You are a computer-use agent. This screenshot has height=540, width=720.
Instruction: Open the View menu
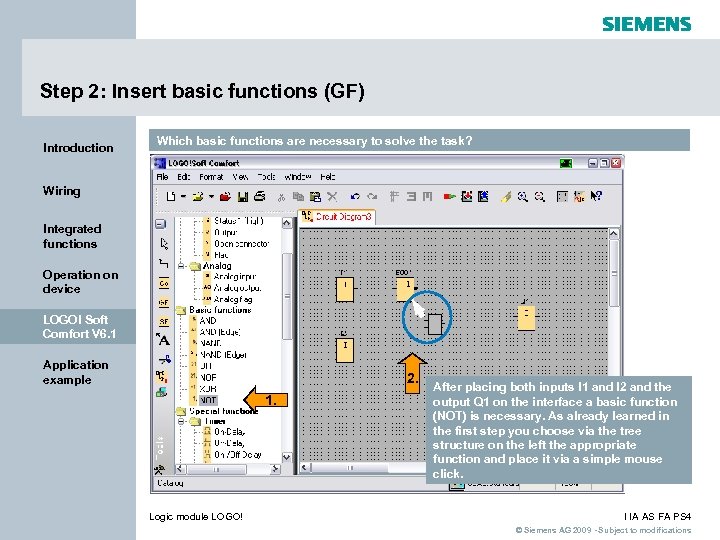(240, 177)
